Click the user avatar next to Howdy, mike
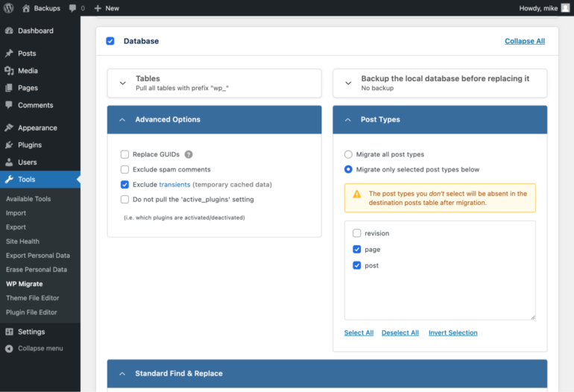The height and width of the screenshot is (392, 574). pos(565,8)
